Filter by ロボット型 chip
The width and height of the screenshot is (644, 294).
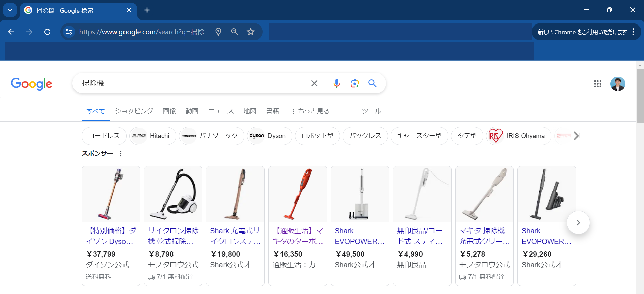coord(317,136)
